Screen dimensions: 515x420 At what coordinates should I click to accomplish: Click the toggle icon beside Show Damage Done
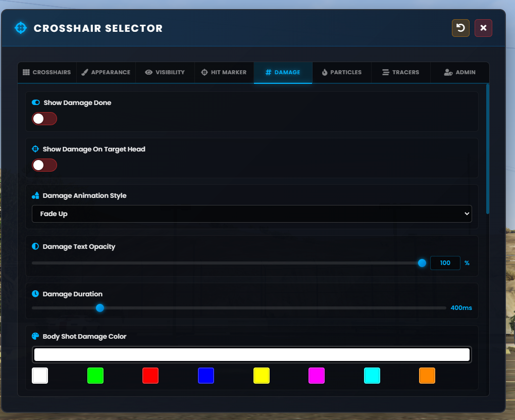click(36, 102)
